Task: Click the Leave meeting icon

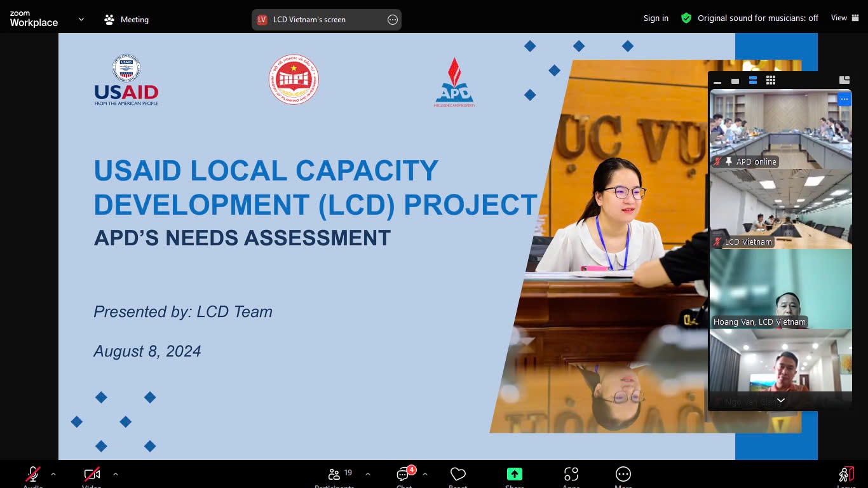Action: tap(846, 475)
